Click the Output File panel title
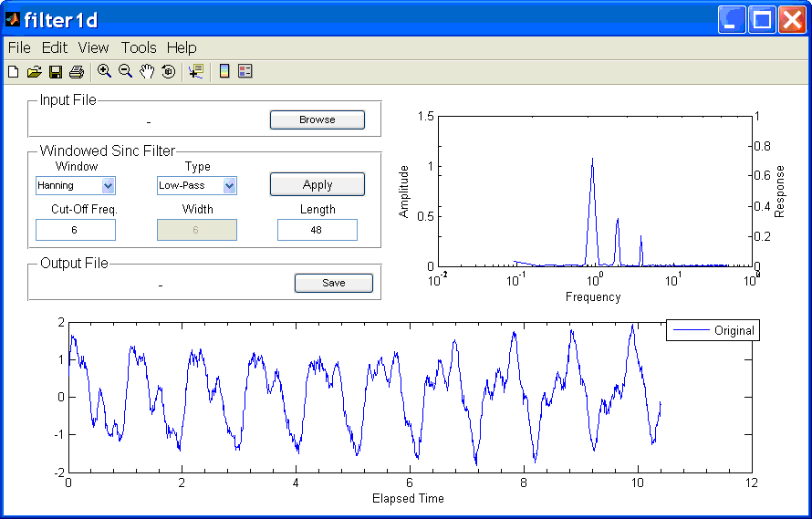Screen dimensions: 812x519 click(74, 263)
